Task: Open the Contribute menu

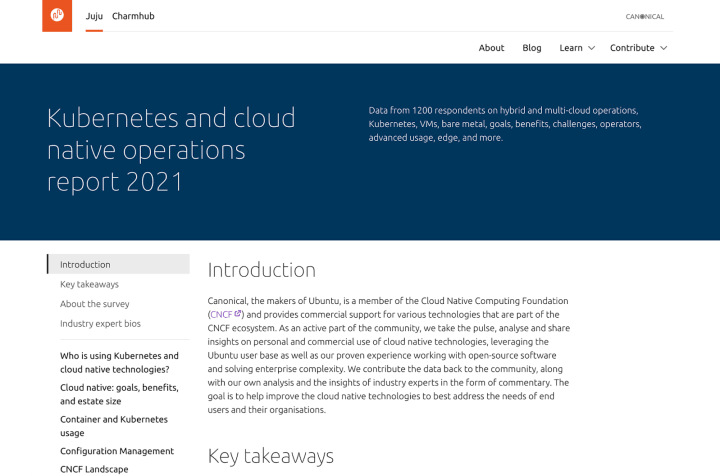Action: 638,48
